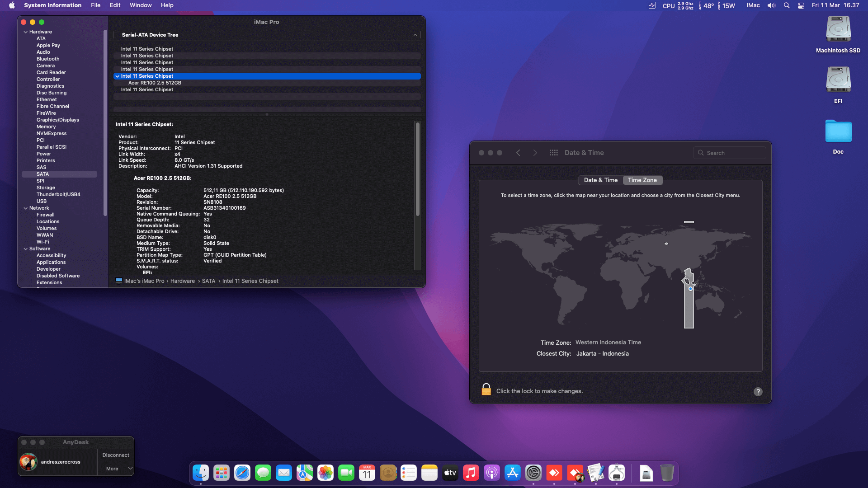Open Contacts app in the Dock
Screen dimensions: 868x488
[388, 473]
